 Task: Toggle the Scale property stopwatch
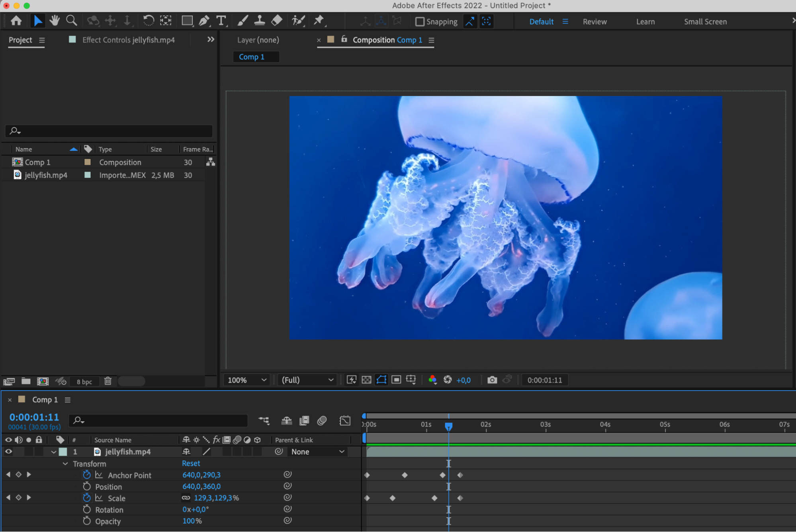[x=87, y=498]
